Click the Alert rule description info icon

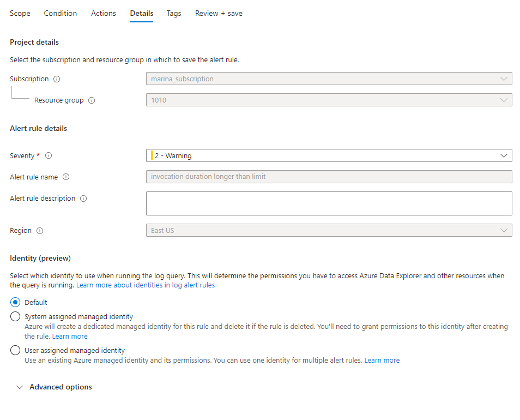point(83,199)
